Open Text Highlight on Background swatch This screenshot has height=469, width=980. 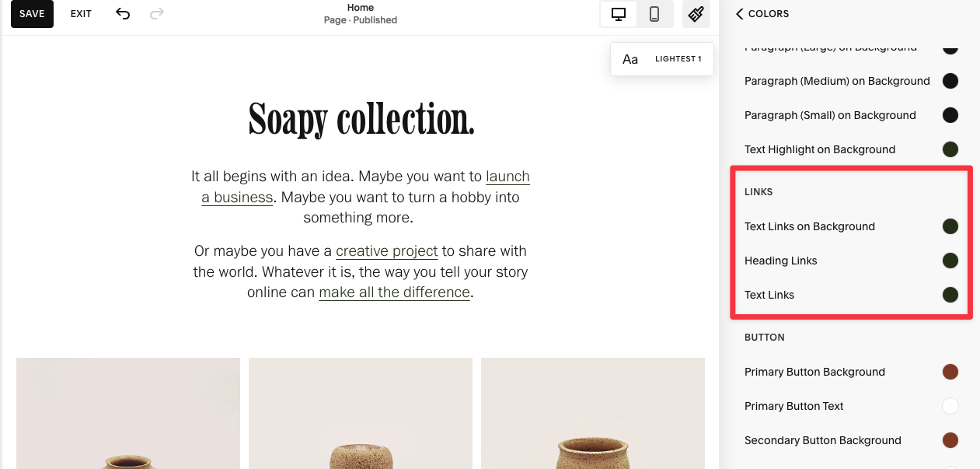[x=950, y=149]
